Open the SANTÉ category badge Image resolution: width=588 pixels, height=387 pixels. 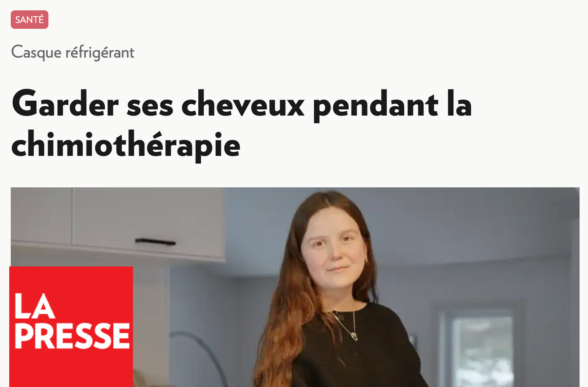coord(30,20)
